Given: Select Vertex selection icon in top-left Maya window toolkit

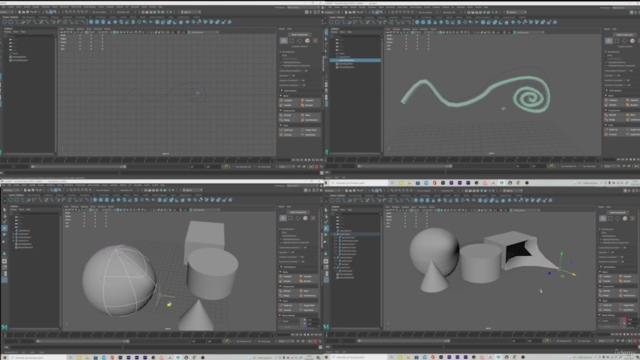Looking at the screenshot, I should (x=291, y=40).
